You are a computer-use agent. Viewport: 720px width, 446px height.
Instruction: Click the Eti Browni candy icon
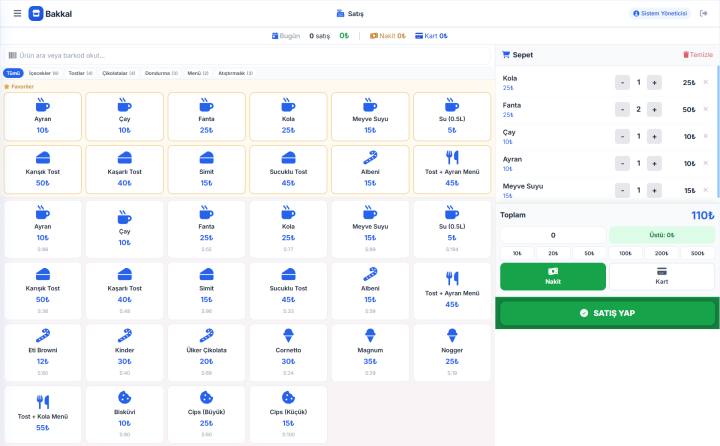coord(43,335)
